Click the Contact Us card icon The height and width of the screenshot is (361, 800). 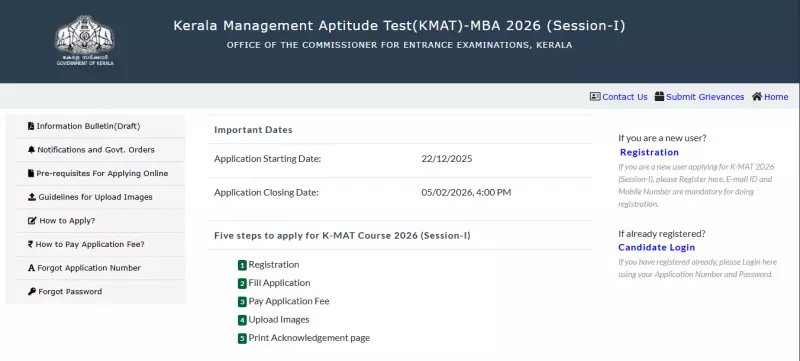(595, 96)
